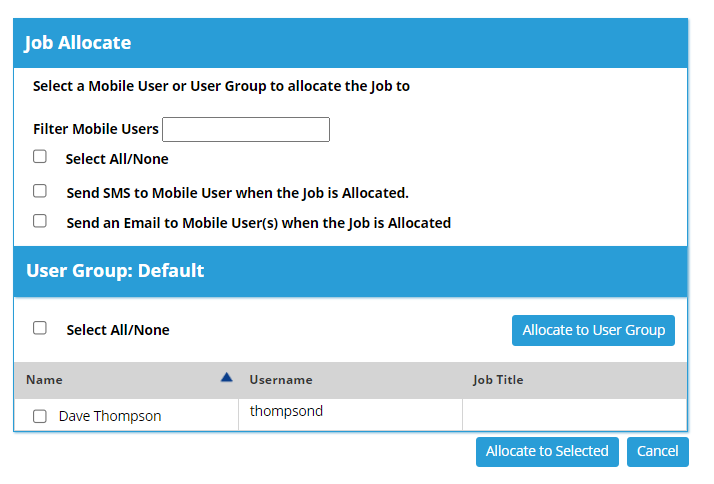This screenshot has height=484, width=714.
Task: Sort by the Job Title column header
Action: point(498,380)
